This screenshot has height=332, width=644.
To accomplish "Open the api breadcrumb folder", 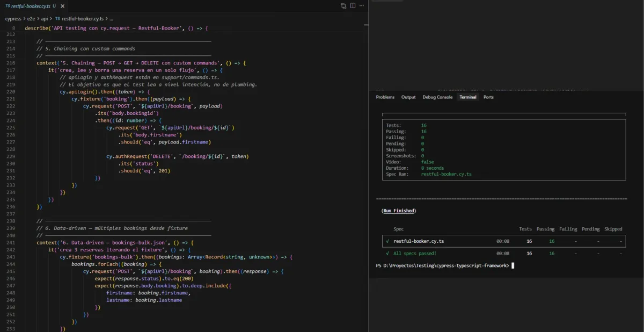I will (x=45, y=18).
